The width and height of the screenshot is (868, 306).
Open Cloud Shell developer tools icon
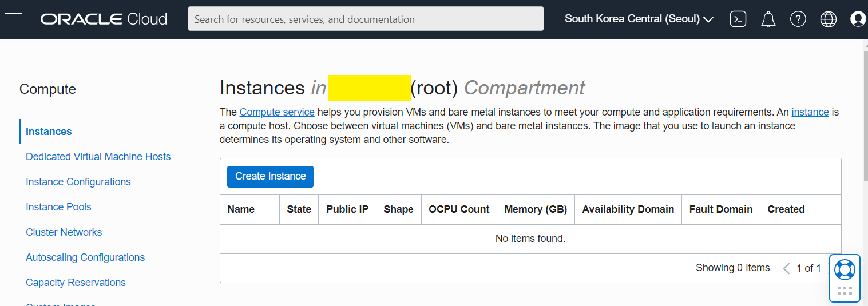738,19
